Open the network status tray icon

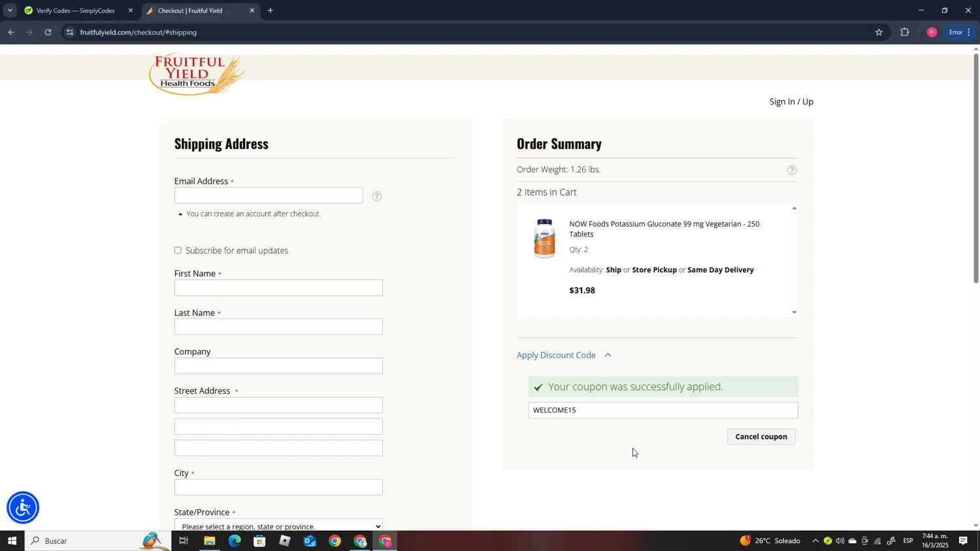877,541
